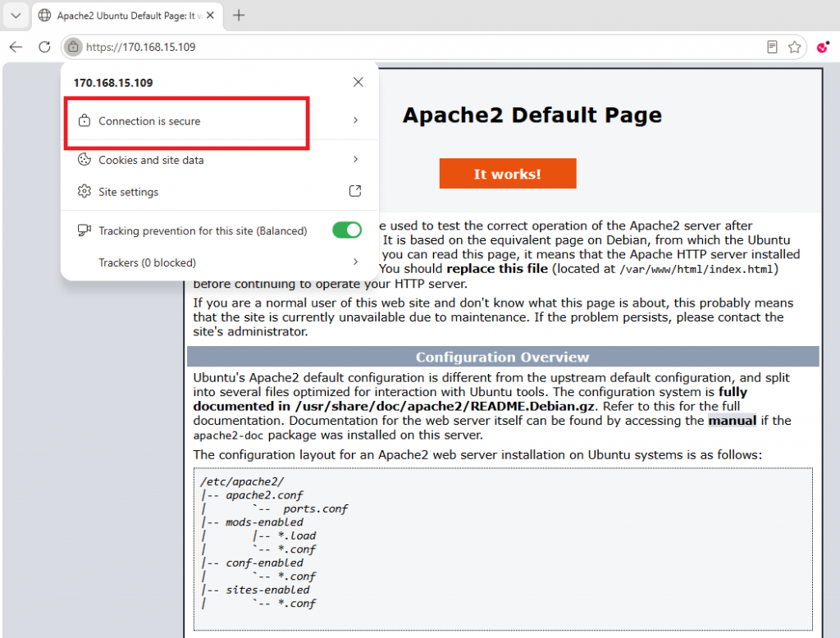
Task: Open the tab search dropdown arrow
Action: [16, 16]
